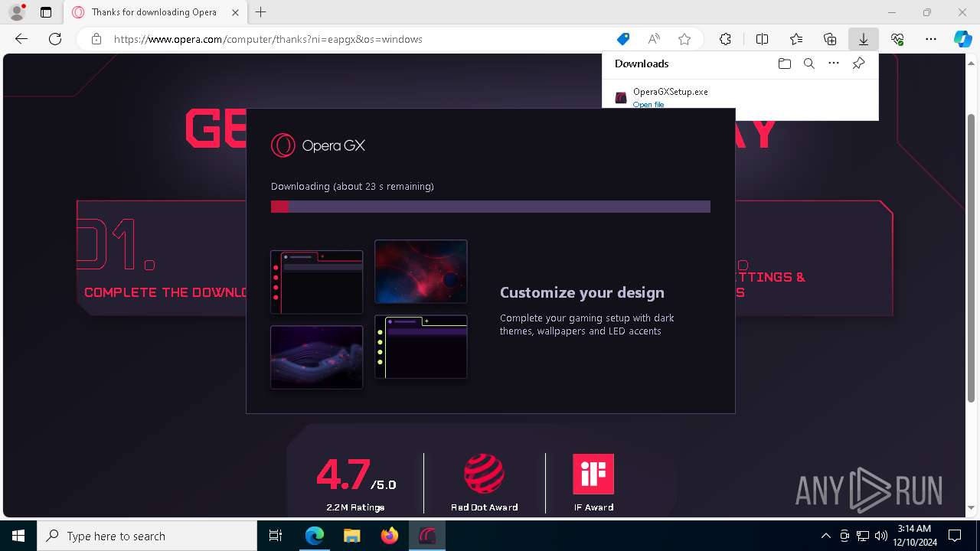The image size is (980, 551).
Task: Launch the Copilot sidebar icon
Action: [x=962, y=39]
